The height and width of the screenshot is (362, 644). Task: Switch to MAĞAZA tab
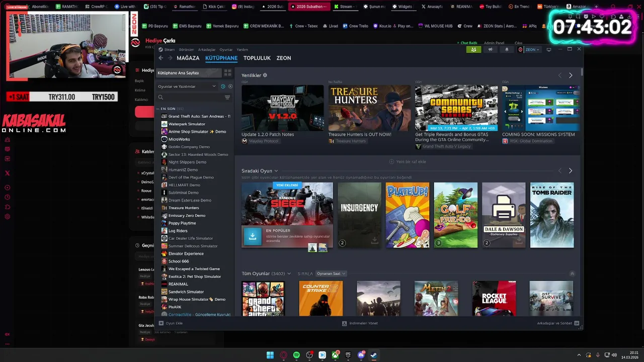tap(188, 58)
